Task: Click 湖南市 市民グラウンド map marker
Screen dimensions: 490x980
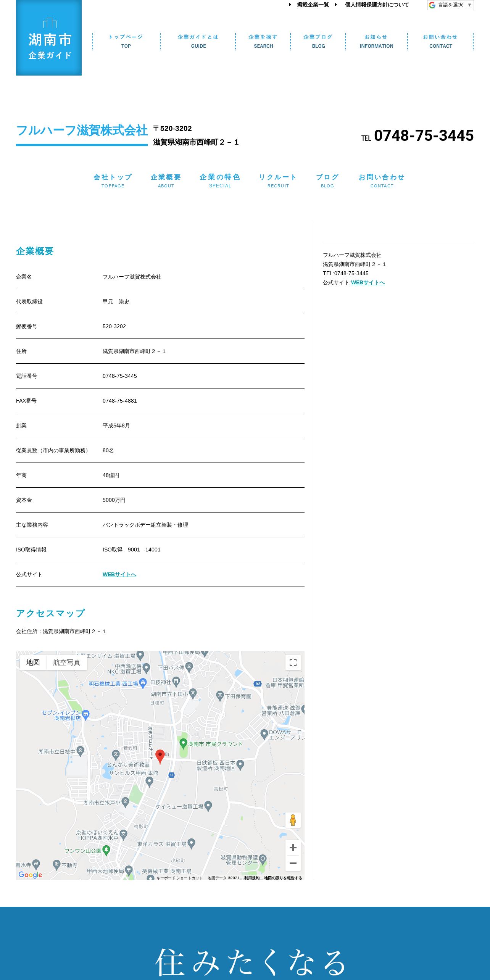Action: (x=183, y=743)
